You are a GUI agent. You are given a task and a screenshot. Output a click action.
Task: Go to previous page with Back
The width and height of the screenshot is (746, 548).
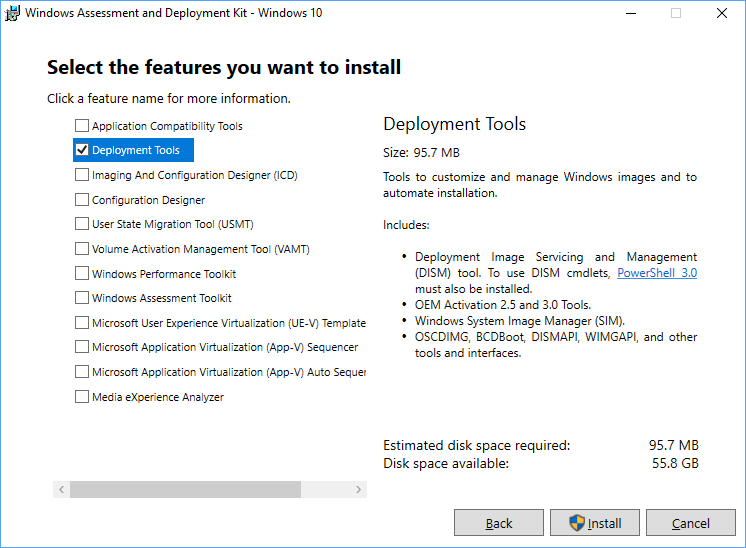pos(499,523)
